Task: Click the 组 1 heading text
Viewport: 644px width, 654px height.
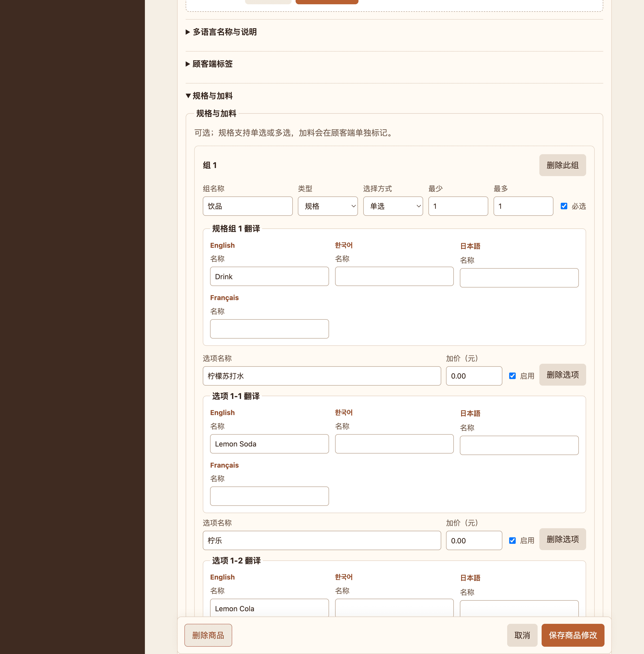Action: tap(210, 165)
